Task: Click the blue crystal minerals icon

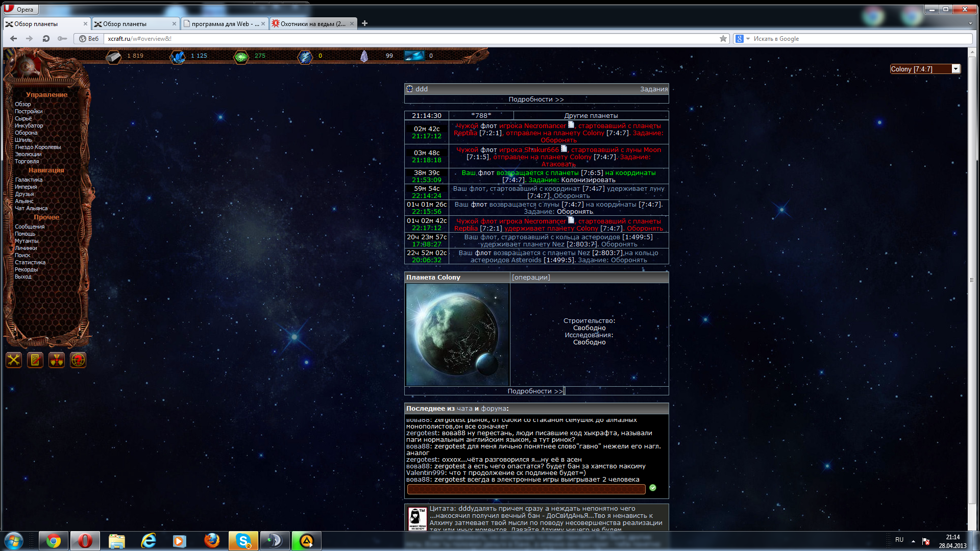Action: pyautogui.click(x=178, y=57)
